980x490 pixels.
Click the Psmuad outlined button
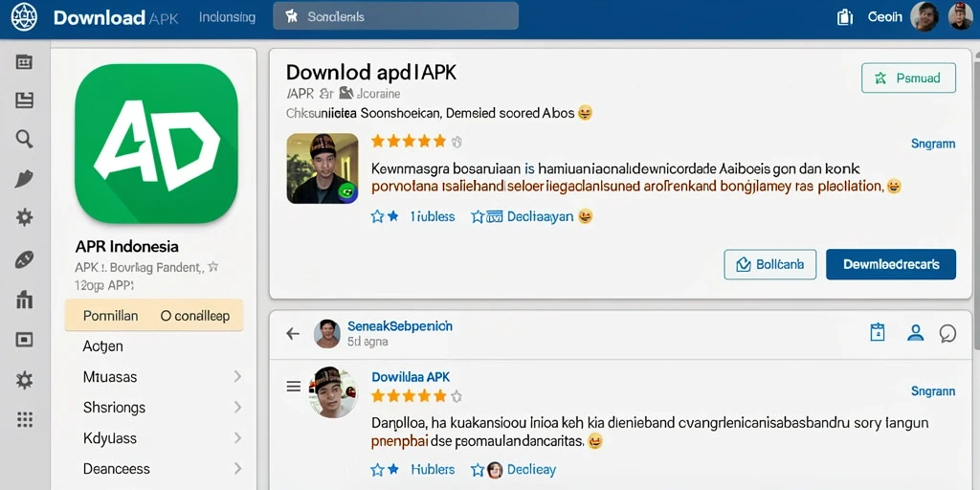click(x=908, y=78)
